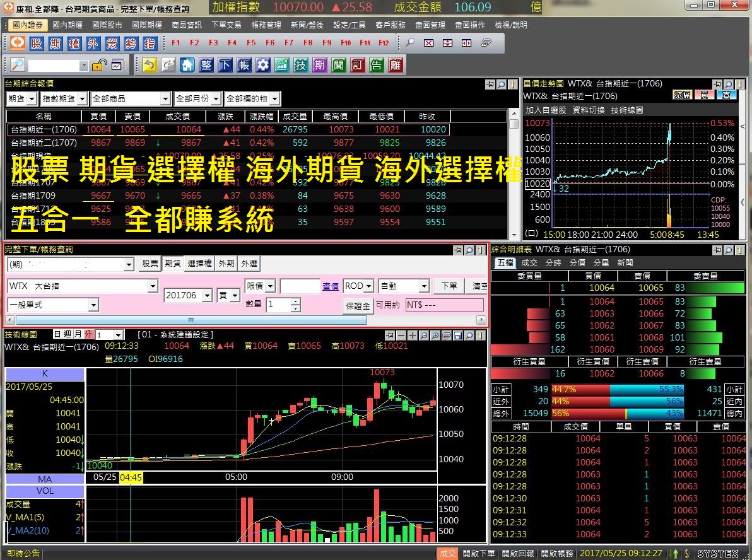The image size is (752, 560).
Task: Open the WTX 大台指 product dropdown
Action: click(x=153, y=286)
